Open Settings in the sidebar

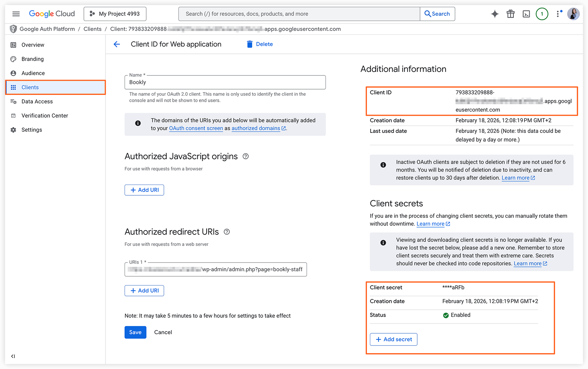pos(55,130)
